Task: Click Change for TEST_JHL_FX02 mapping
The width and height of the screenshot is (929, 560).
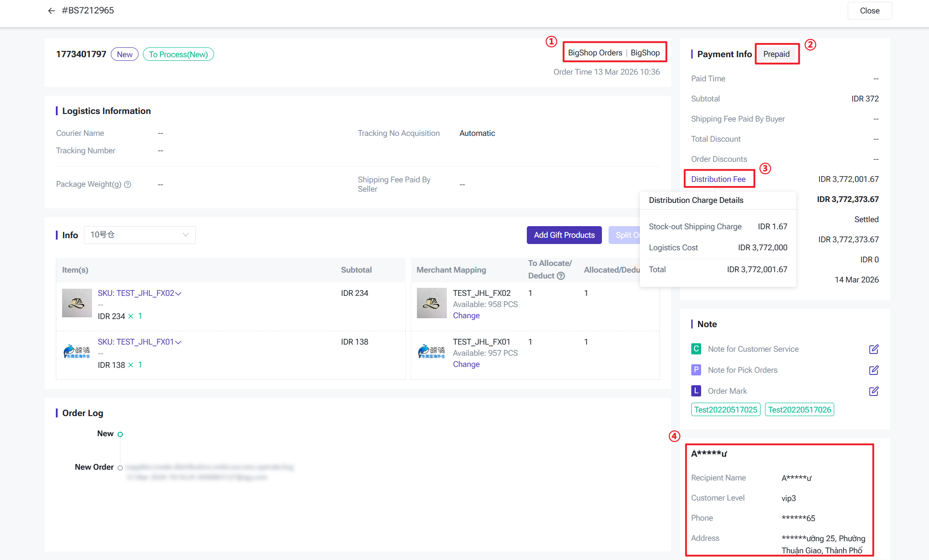Action: [x=466, y=316]
